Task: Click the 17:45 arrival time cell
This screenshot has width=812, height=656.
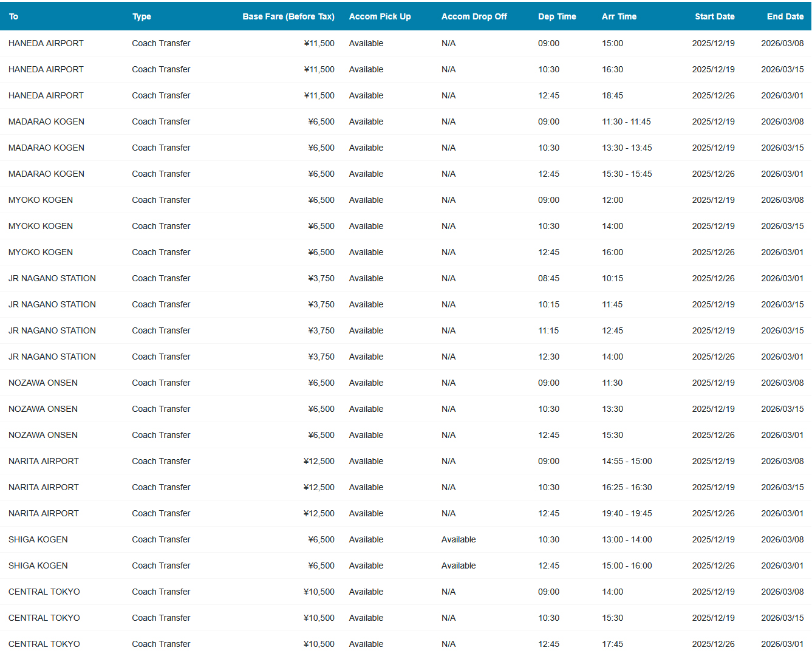Action: coord(612,644)
